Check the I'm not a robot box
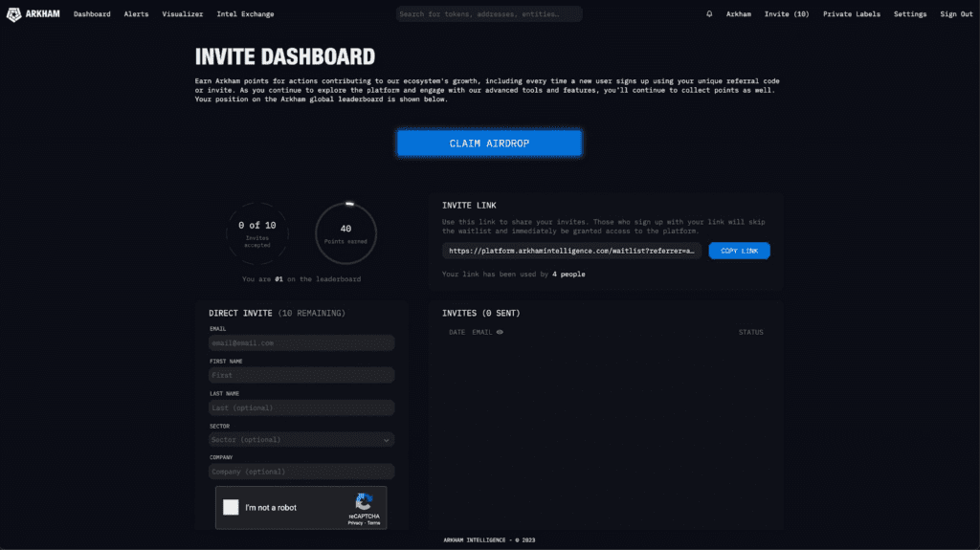 [231, 508]
